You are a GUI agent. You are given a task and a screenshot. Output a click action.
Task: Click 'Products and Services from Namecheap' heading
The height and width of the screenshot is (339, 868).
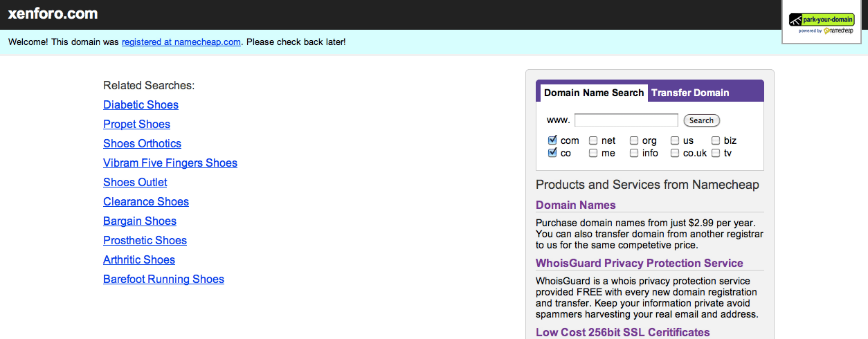[x=647, y=185]
